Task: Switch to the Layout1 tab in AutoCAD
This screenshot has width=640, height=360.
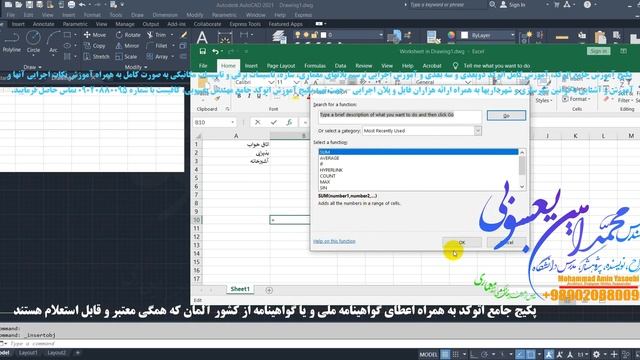Action: (28, 353)
